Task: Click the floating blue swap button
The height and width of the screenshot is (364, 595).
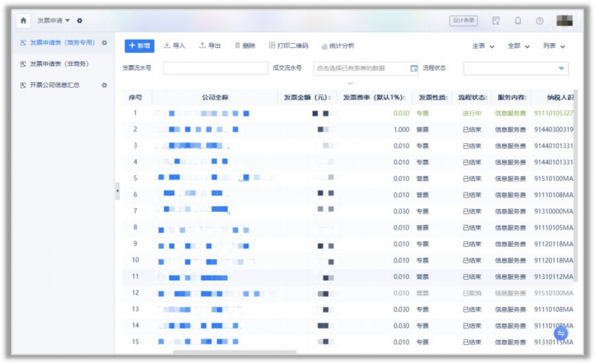Action: point(561,333)
